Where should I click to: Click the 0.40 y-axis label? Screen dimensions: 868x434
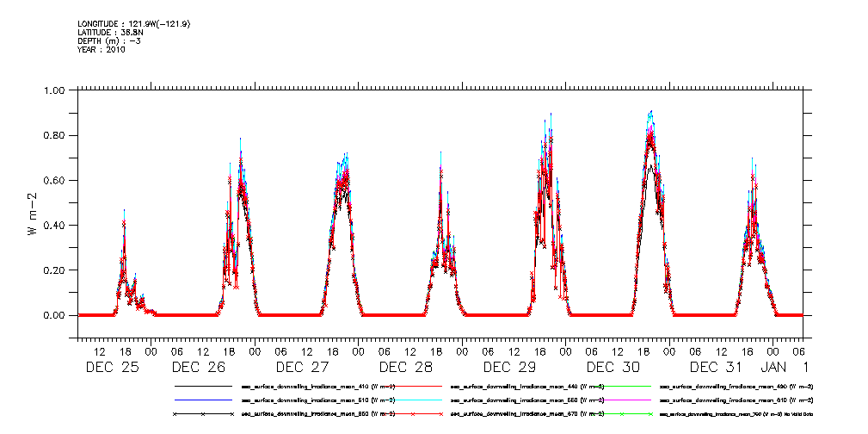(55, 226)
